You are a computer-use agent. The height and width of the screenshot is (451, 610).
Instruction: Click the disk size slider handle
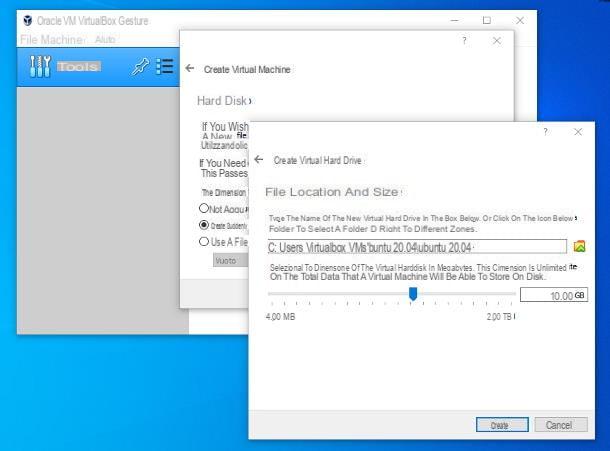point(413,294)
